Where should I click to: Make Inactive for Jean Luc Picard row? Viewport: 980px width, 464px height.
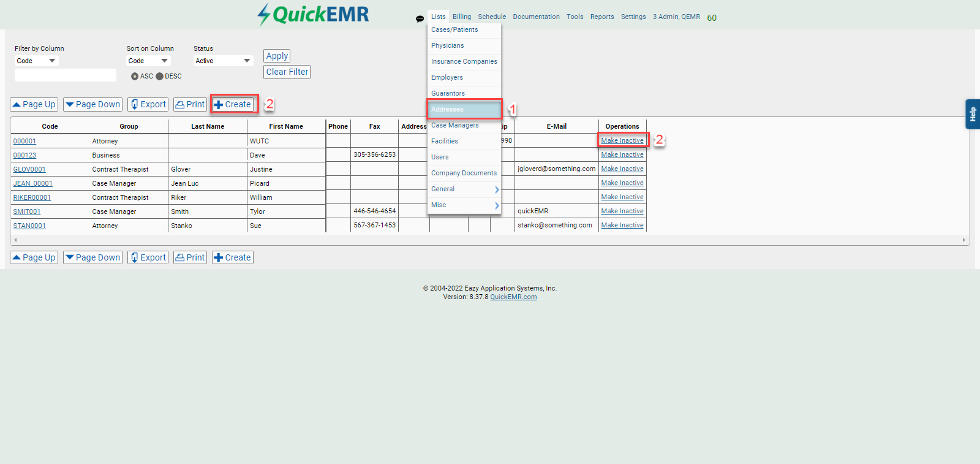pyautogui.click(x=622, y=183)
